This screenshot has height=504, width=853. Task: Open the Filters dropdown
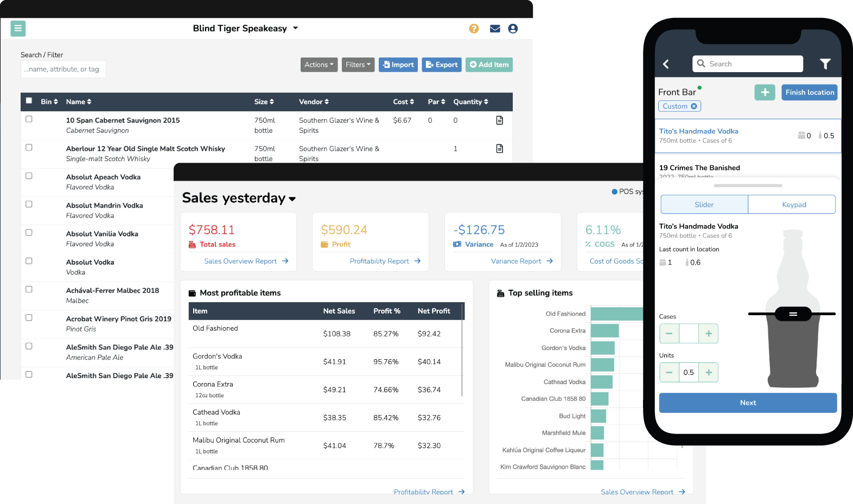click(358, 65)
